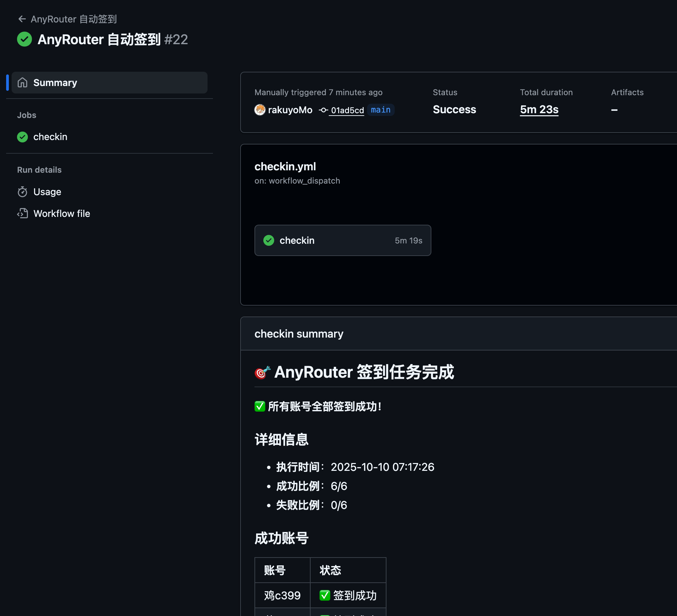
Task: Click the 失败比例 0/6 line
Action: tap(312, 505)
